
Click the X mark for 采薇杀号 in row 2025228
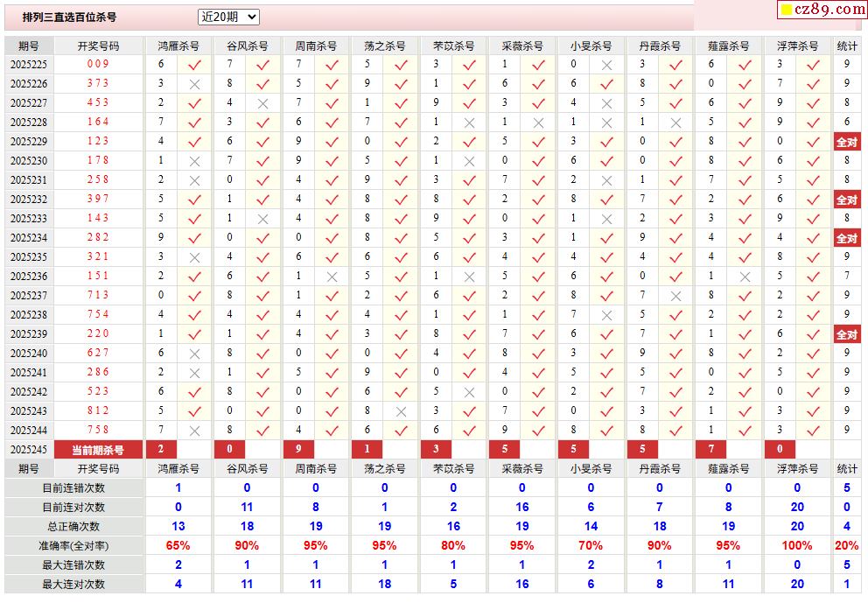tap(538, 123)
